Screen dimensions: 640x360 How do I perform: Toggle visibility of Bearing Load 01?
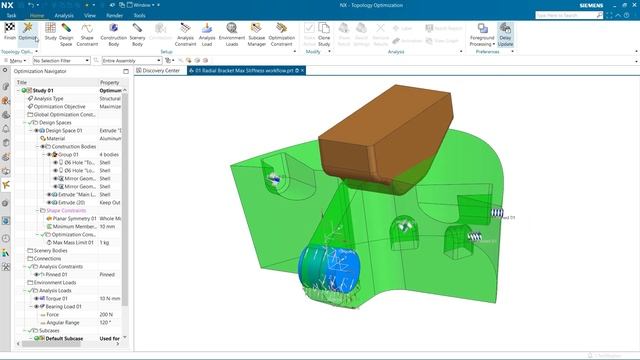click(36, 307)
